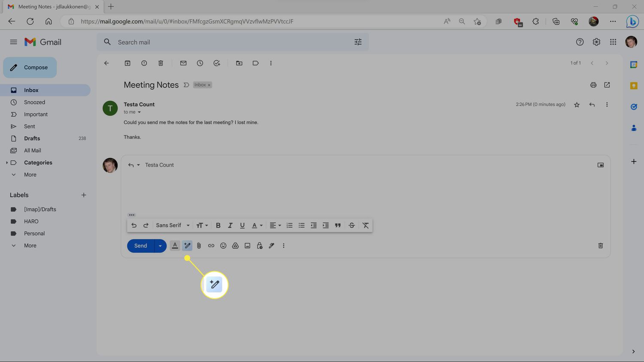Send the reply email
644x362 pixels.
pos(140,246)
